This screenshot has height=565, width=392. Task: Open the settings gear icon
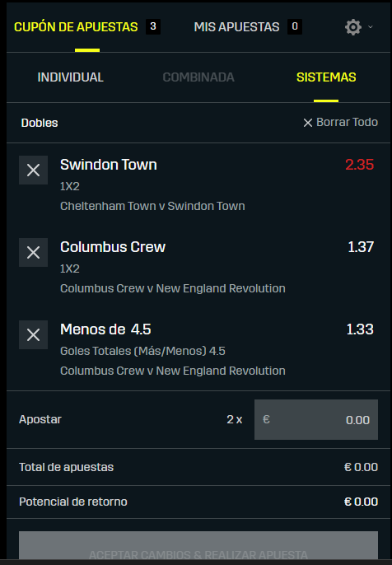point(352,27)
